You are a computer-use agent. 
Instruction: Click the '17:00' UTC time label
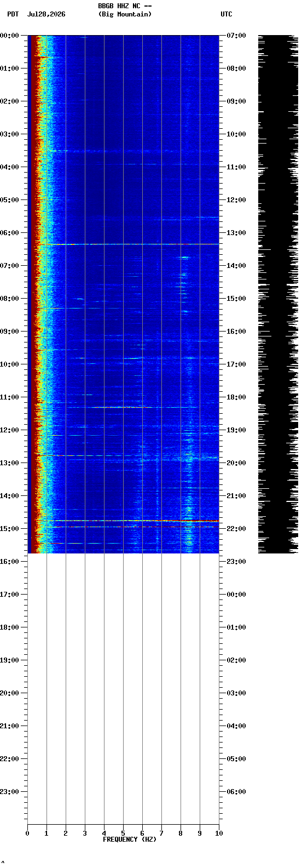236,364
